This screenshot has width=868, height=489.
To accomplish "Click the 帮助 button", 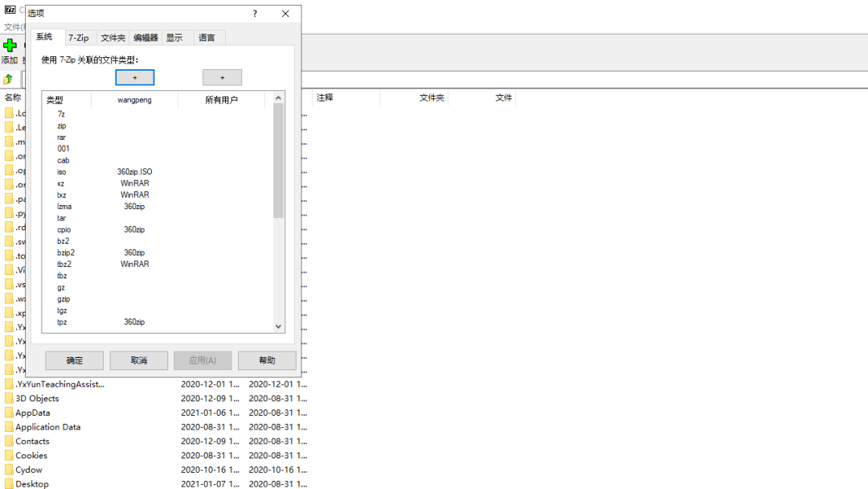I will pos(267,360).
